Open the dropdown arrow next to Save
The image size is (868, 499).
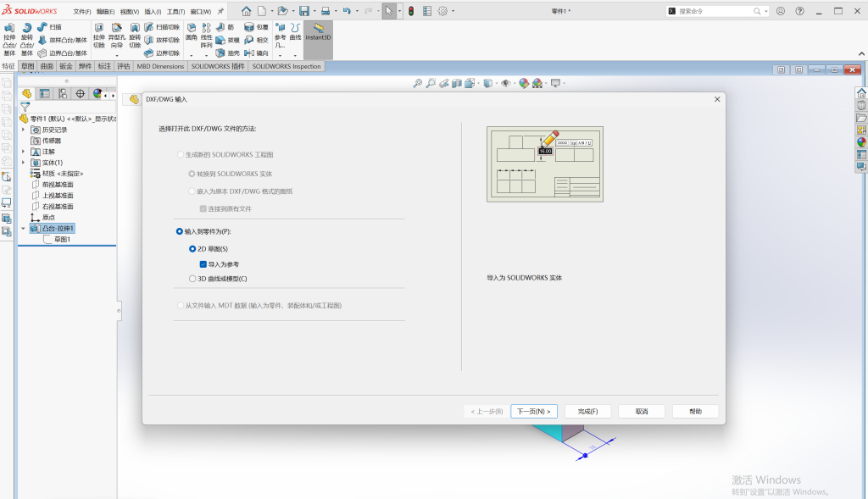click(314, 11)
